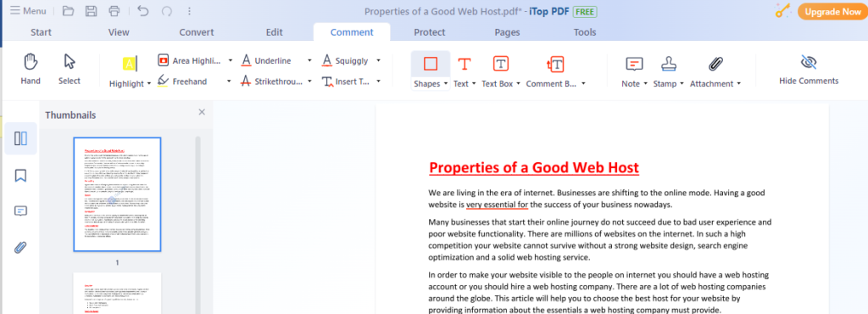Viewport: 868px width, 314px height.
Task: Select the Attachment paperclip tool
Action: tap(715, 64)
